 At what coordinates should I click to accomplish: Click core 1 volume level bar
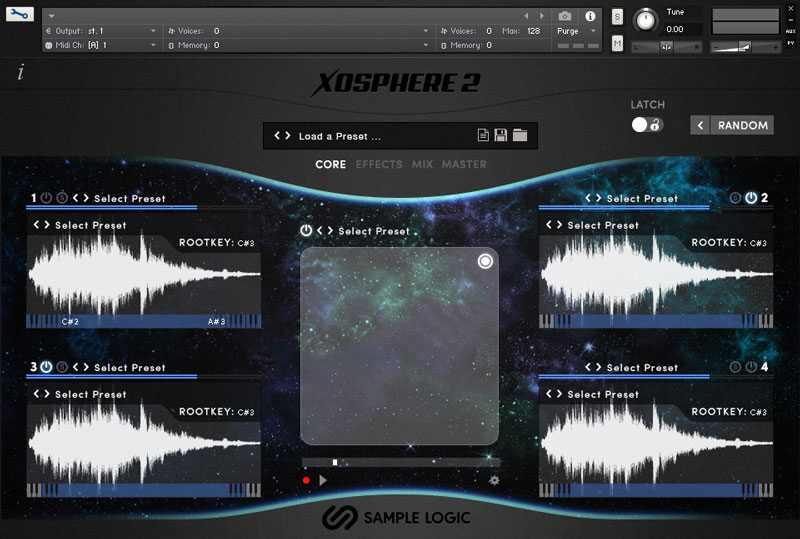pyautogui.click(x=143, y=207)
